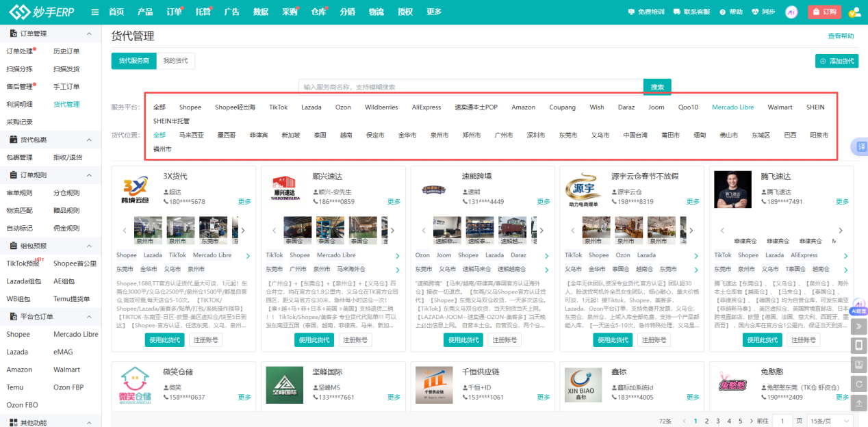The height and width of the screenshot is (427, 868).
Task: Open the 产品 top menu
Action: tap(145, 12)
